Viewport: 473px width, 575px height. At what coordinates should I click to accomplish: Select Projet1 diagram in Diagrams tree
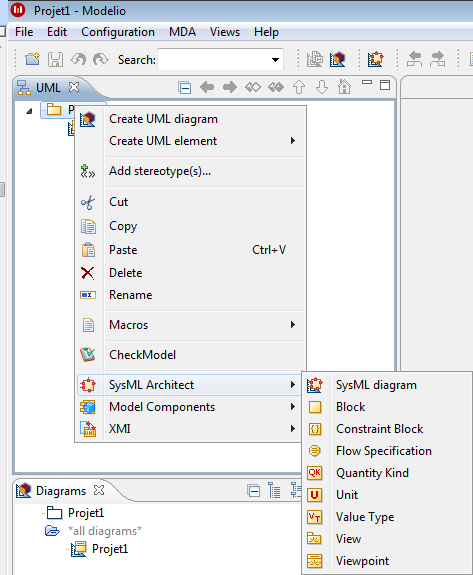[99, 549]
